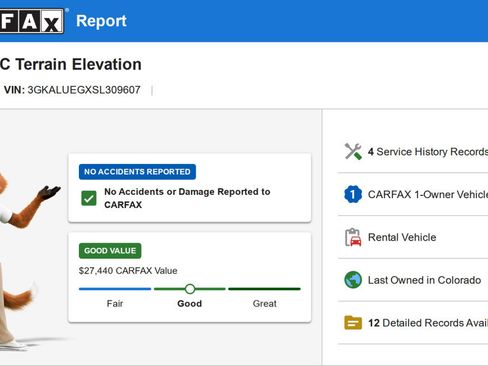Click the Report header title

[101, 21]
